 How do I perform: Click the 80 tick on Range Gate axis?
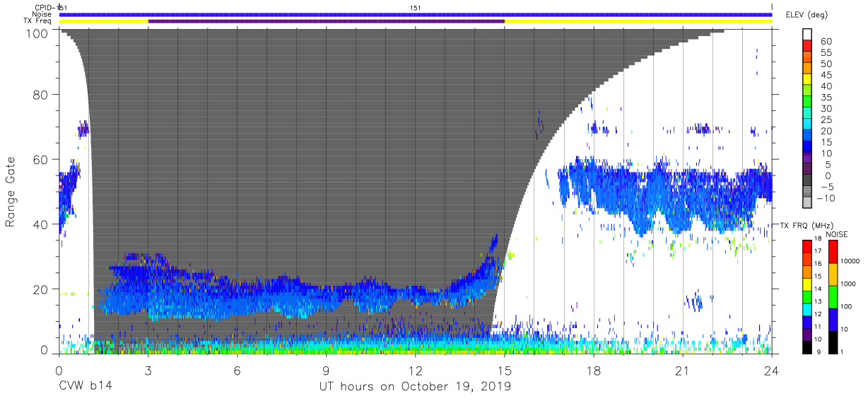[x=40, y=94]
